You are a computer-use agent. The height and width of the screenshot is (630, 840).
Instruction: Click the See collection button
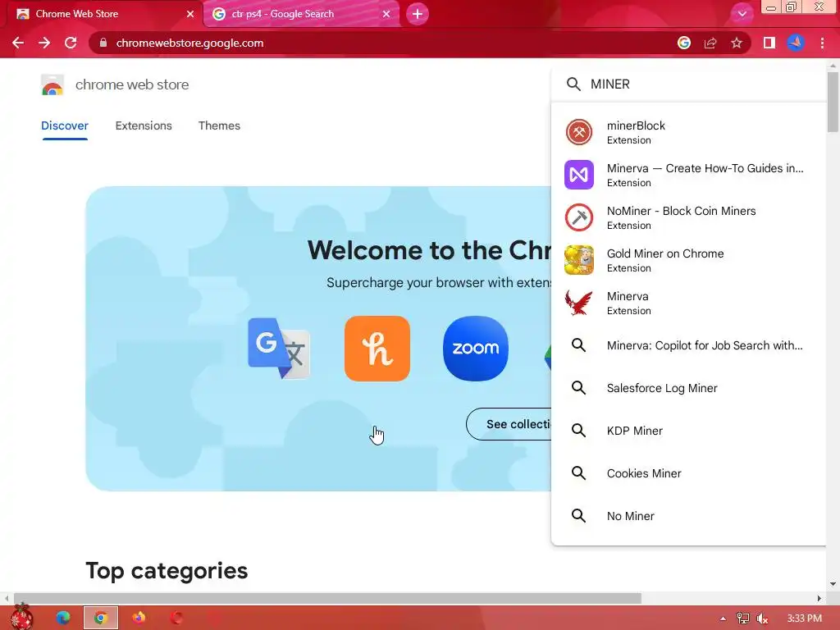point(509,424)
